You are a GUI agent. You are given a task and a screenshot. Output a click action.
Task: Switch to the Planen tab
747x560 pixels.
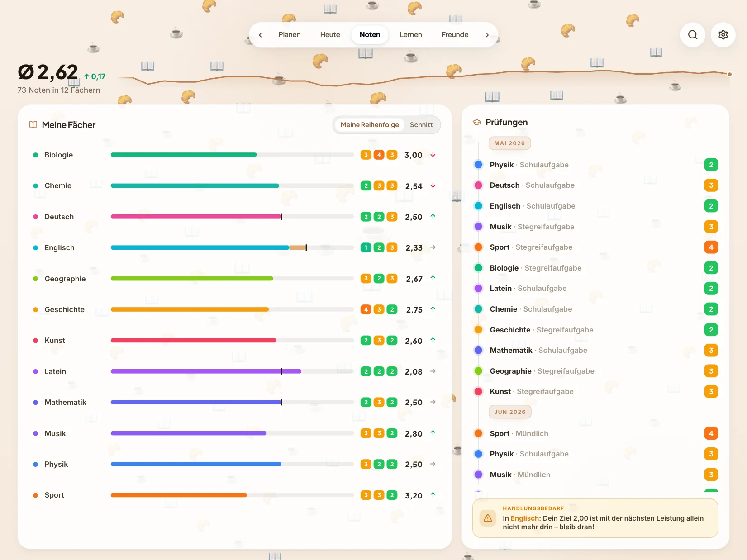[x=290, y=35]
